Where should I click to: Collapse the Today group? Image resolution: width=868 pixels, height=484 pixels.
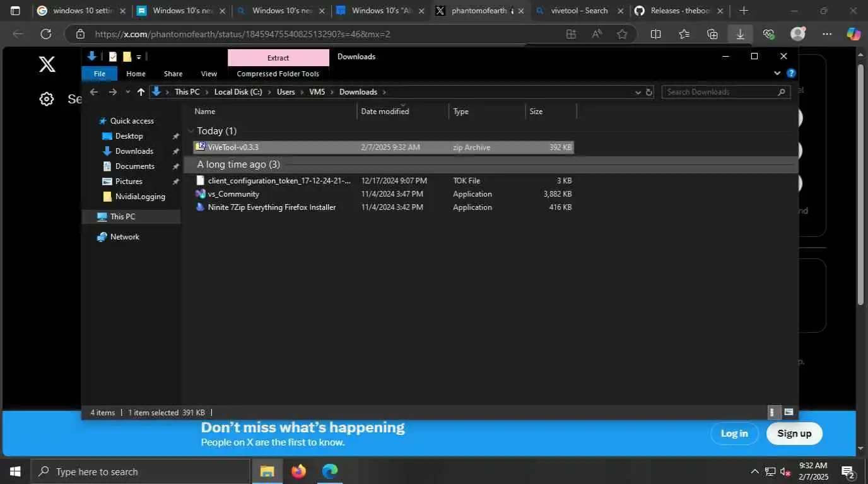[x=191, y=131]
